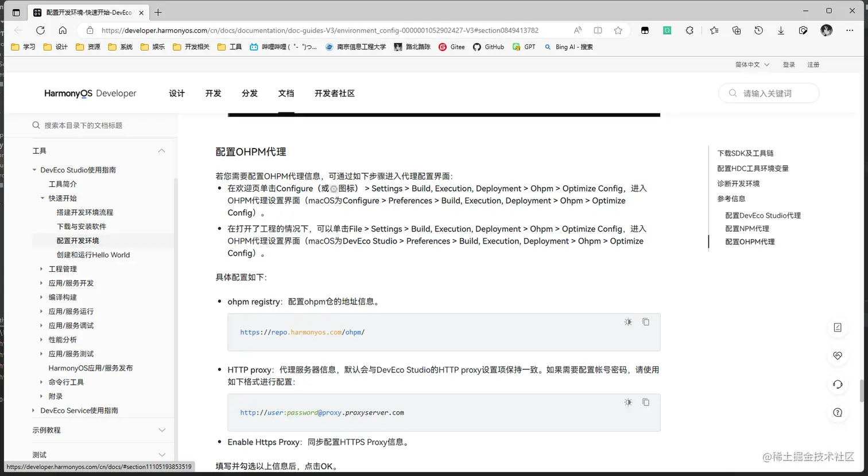This screenshot has width=868, height=476.
Task: Select the 文档 navigation tab
Action: click(286, 93)
